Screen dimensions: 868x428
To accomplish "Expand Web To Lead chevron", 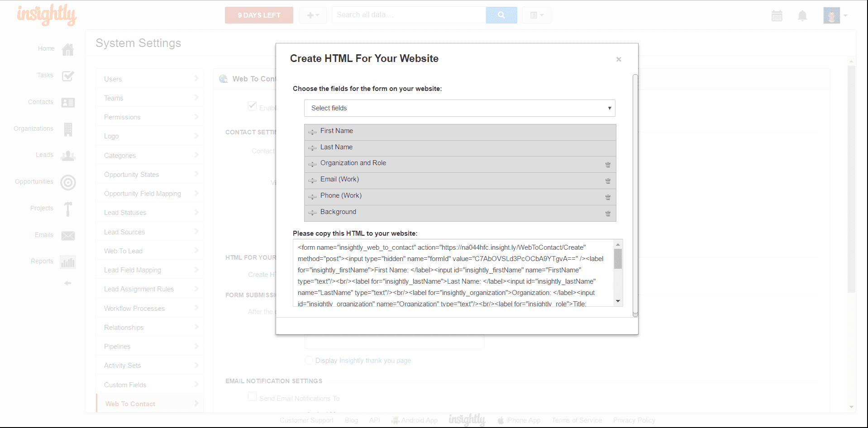I will pos(196,251).
